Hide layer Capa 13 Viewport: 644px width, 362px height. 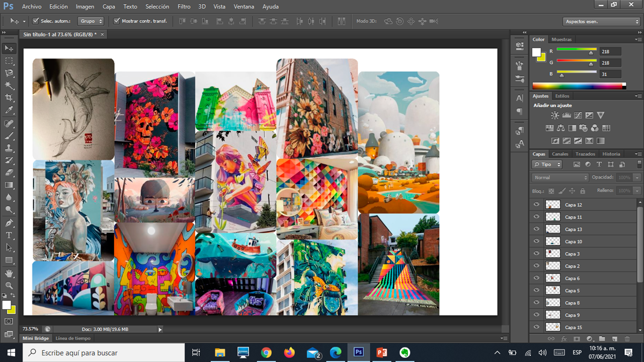click(536, 229)
